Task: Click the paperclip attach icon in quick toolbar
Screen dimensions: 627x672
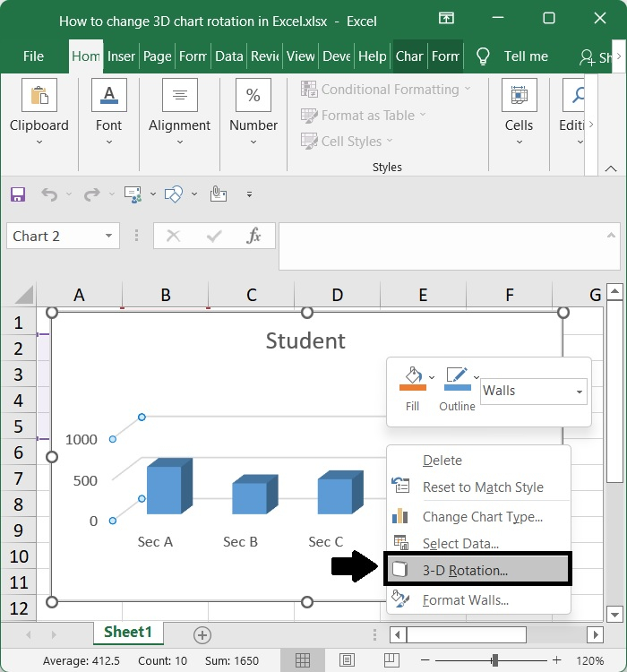Action: tap(219, 194)
